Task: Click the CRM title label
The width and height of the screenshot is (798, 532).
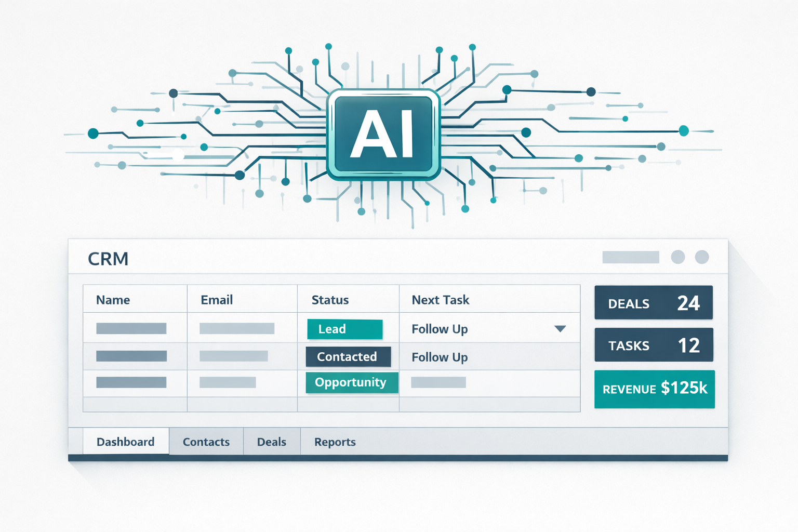Action: [108, 258]
